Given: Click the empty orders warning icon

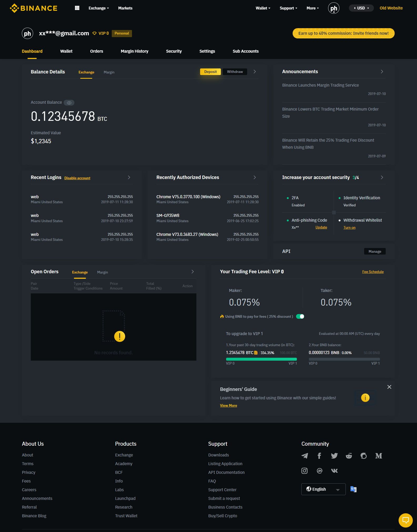Looking at the screenshot, I should pyautogui.click(x=120, y=336).
